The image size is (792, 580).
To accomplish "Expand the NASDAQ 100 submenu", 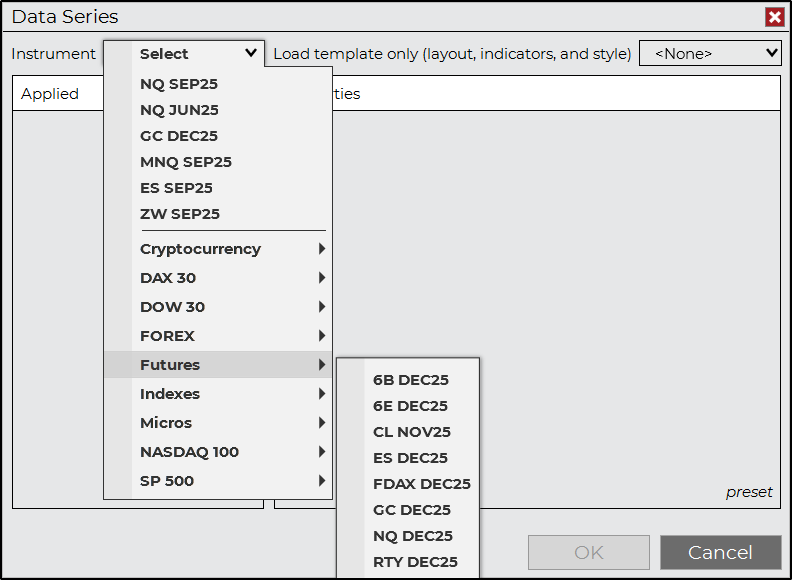I will [x=218, y=452].
